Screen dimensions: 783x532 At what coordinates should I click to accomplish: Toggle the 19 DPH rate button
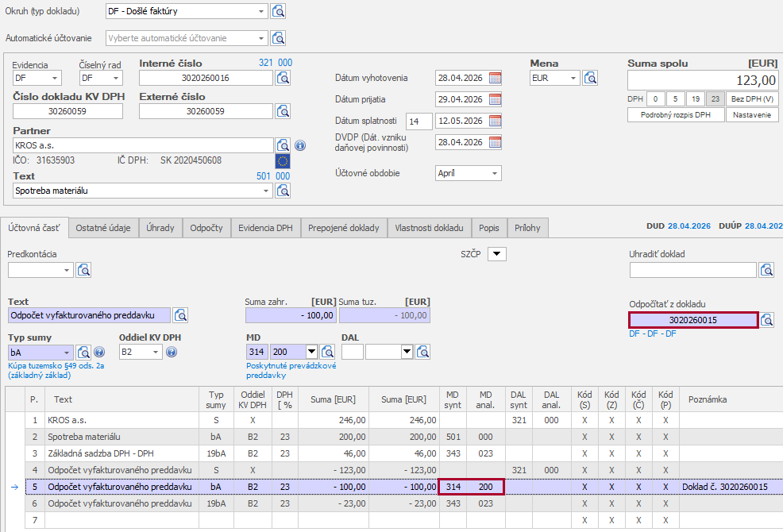[695, 99]
